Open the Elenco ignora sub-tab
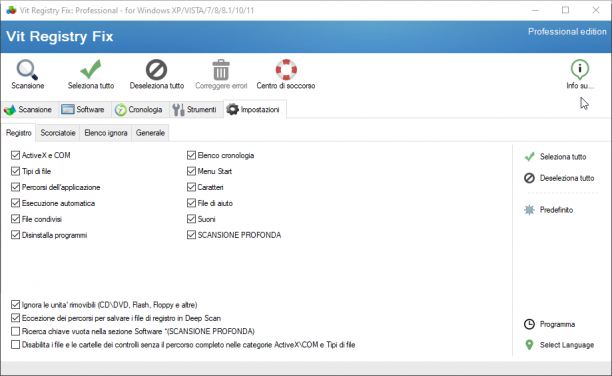Viewport: 612px width, 376px height. coord(106,133)
